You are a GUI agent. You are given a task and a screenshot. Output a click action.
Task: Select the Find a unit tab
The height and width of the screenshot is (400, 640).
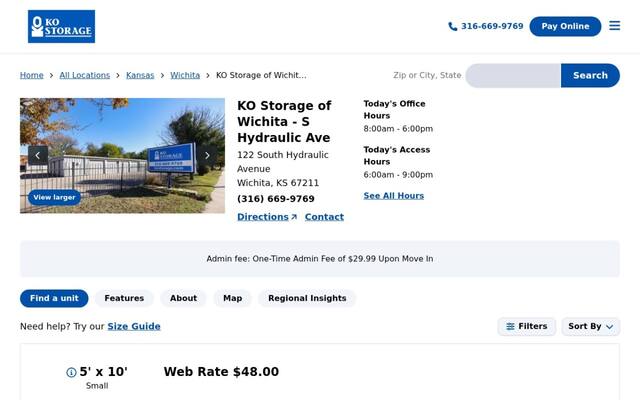tap(54, 298)
